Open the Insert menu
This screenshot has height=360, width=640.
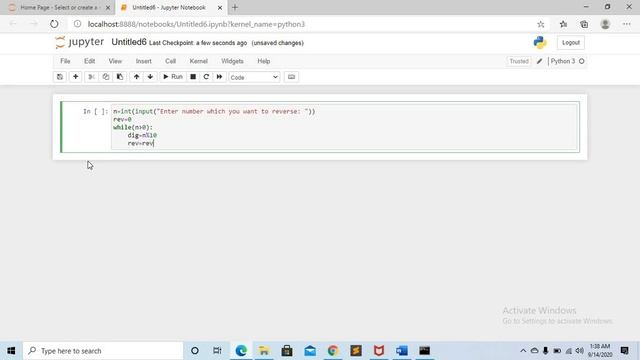pos(144,61)
